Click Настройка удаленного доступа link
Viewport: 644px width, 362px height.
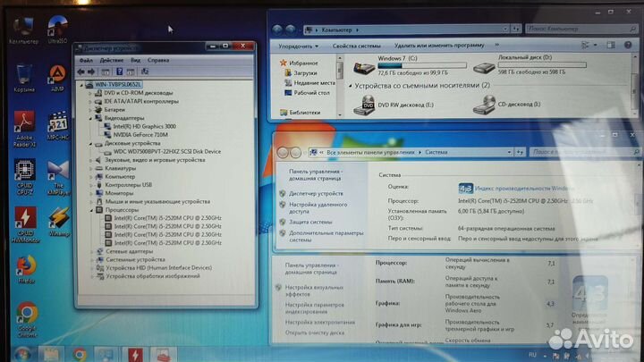point(318,208)
